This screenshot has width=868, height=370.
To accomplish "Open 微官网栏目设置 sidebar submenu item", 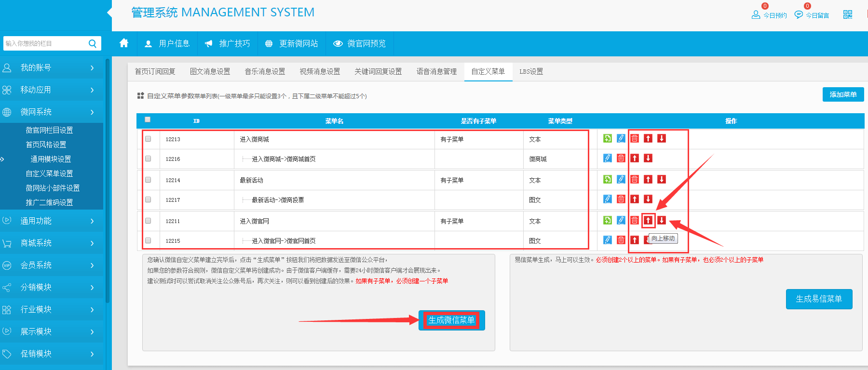I will pyautogui.click(x=49, y=130).
